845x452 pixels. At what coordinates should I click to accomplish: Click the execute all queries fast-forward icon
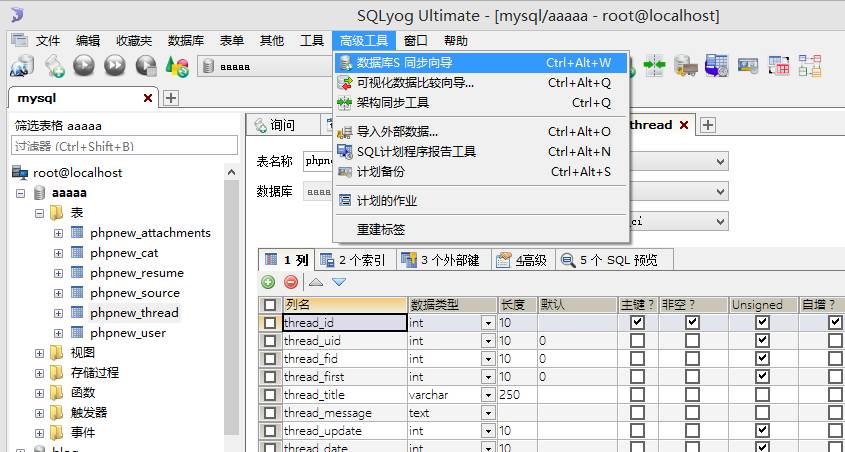[115, 66]
